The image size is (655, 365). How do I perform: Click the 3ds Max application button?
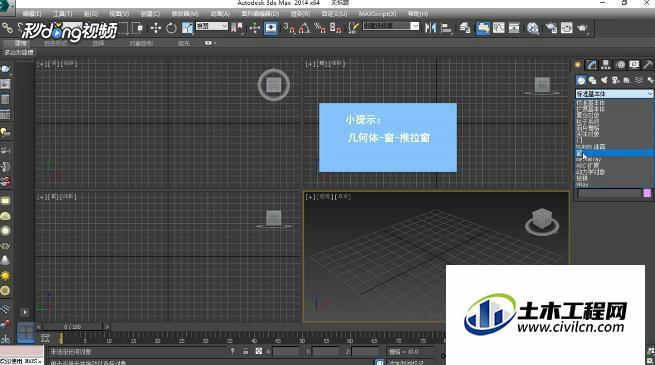pyautogui.click(x=7, y=7)
